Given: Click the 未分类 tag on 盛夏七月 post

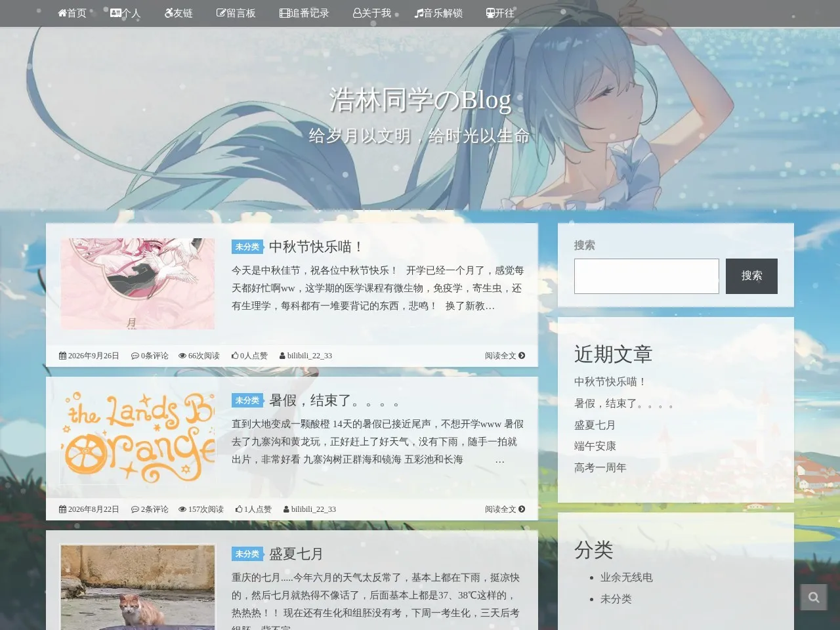Looking at the screenshot, I should (247, 554).
